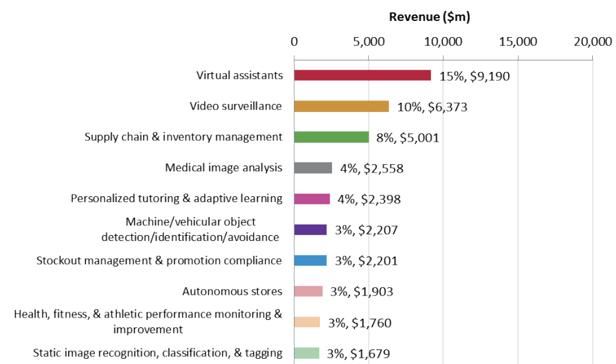The height and width of the screenshot is (364, 616).
Task: Select the 10%, $6,373 data label
Action: (432, 107)
